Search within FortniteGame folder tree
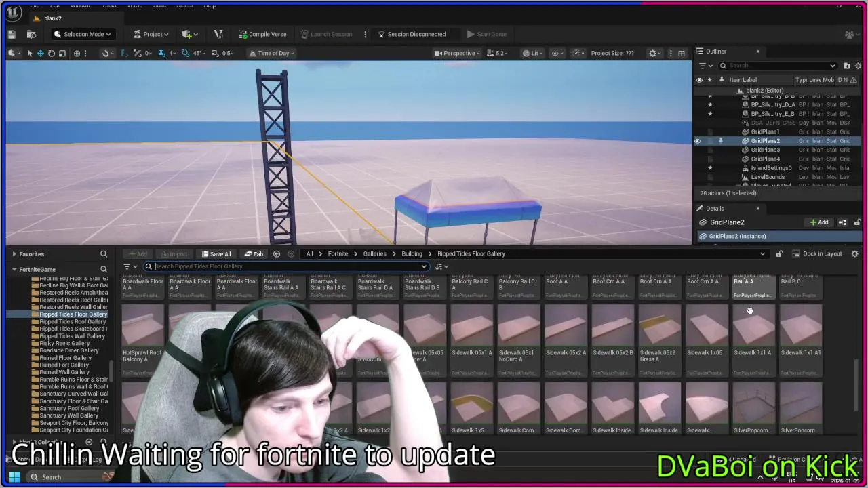This screenshot has height=488, width=868. point(104,270)
